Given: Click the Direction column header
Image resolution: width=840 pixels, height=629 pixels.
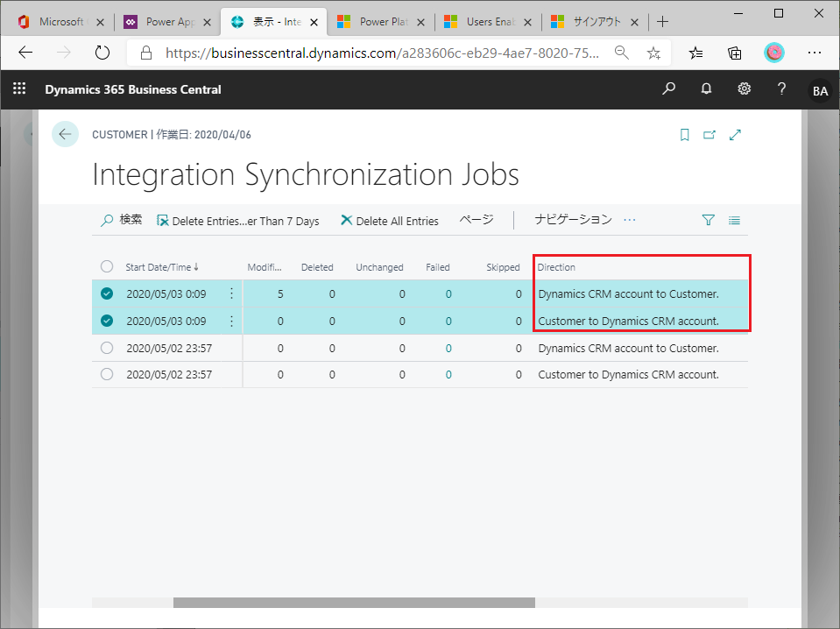Looking at the screenshot, I should 556,267.
